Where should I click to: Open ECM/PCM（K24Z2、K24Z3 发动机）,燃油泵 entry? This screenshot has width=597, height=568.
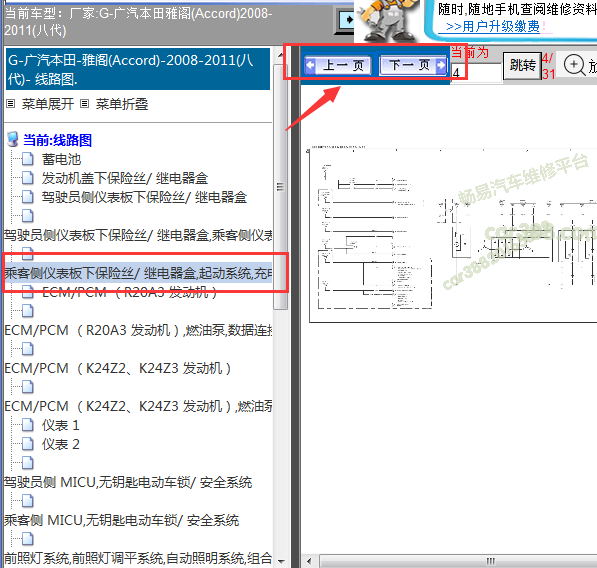point(138,407)
